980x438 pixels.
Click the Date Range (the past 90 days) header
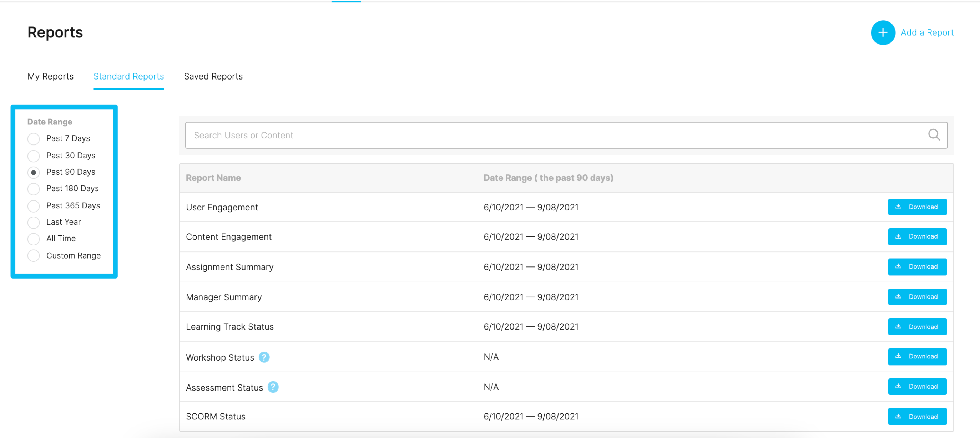(x=548, y=178)
